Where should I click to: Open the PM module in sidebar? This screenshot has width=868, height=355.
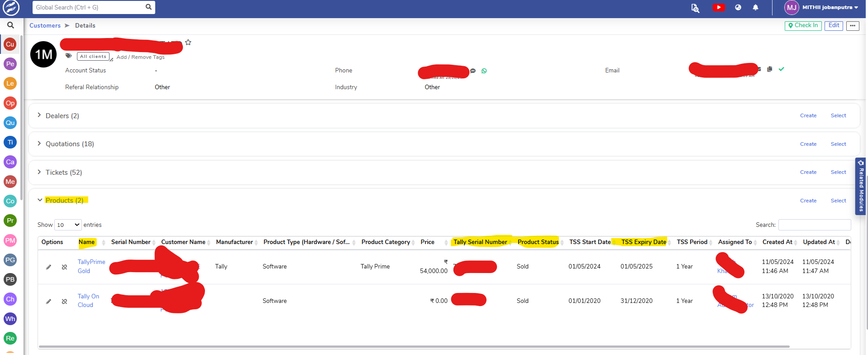click(x=10, y=240)
